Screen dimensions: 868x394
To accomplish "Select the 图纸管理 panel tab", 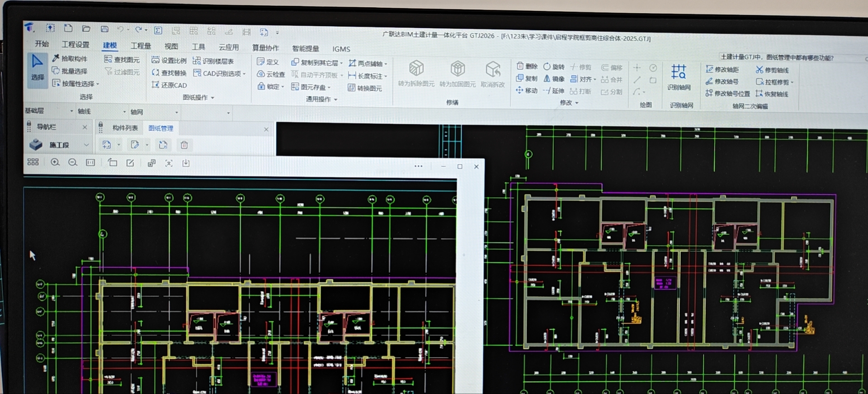I will pyautogui.click(x=161, y=128).
